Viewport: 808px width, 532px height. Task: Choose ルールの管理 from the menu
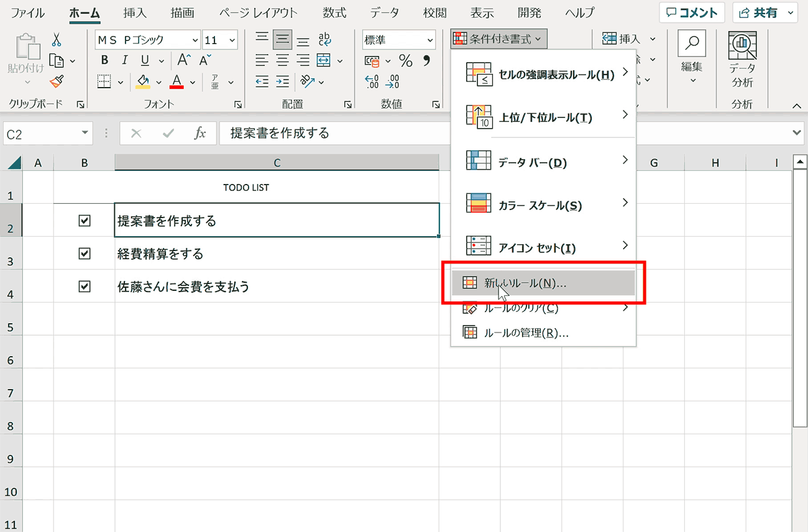pyautogui.click(x=544, y=332)
